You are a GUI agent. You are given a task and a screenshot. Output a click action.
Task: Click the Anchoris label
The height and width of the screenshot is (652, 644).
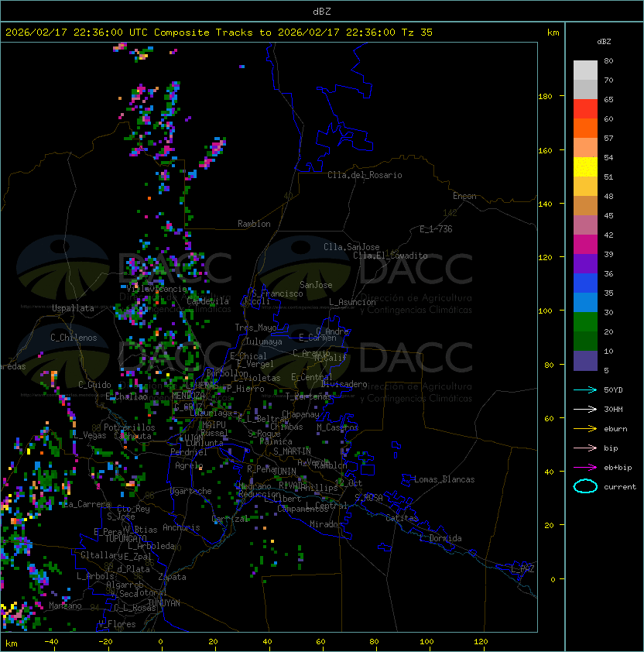coord(181,527)
